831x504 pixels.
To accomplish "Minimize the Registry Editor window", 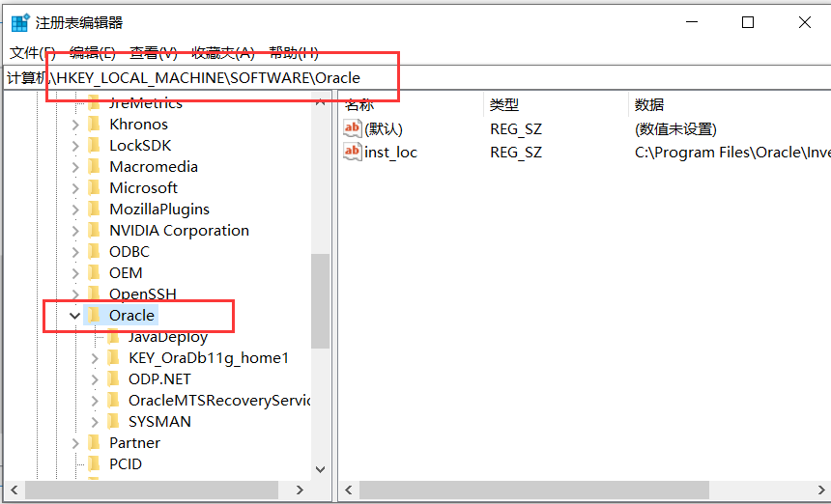I will [x=692, y=22].
